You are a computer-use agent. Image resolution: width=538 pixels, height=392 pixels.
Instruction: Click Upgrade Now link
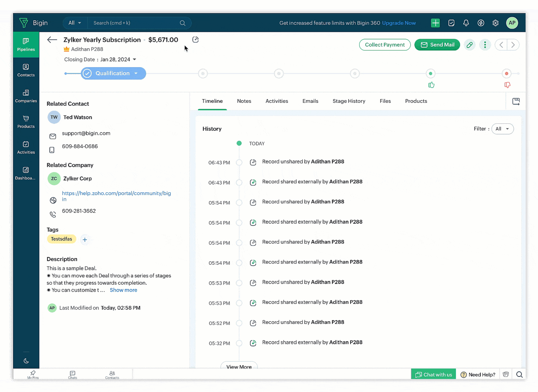click(399, 23)
